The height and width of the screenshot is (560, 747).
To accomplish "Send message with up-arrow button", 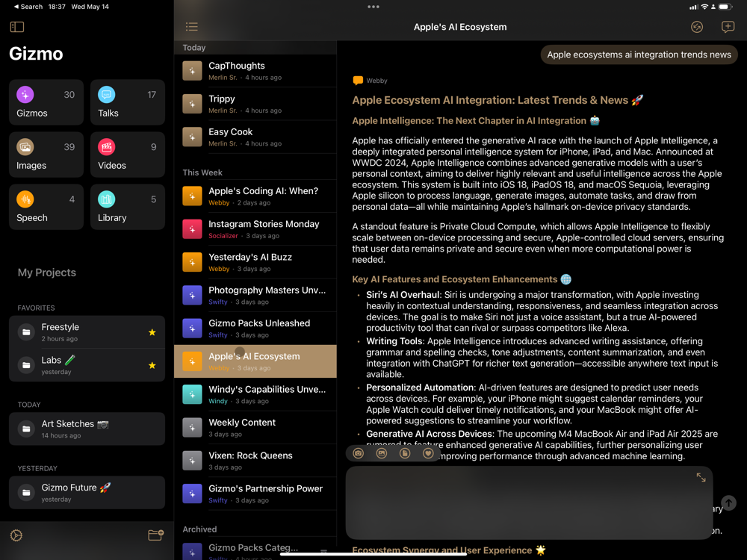I will tap(728, 503).
